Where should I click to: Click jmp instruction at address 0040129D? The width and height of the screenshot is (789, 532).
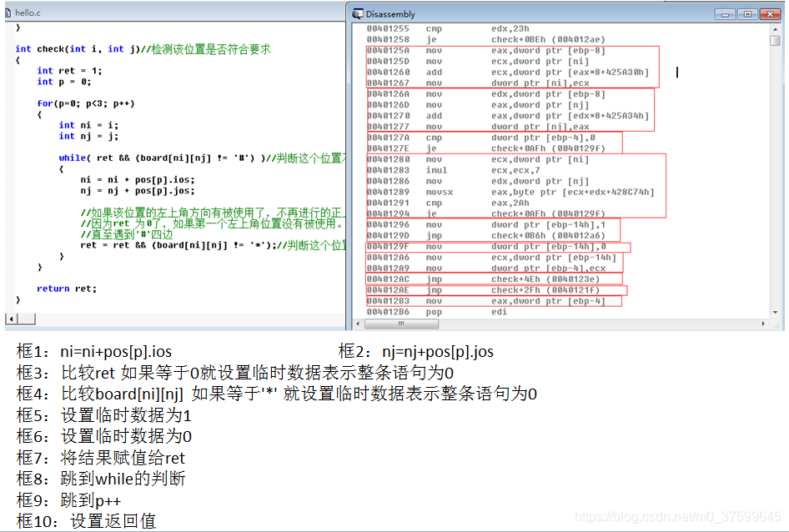(485, 235)
